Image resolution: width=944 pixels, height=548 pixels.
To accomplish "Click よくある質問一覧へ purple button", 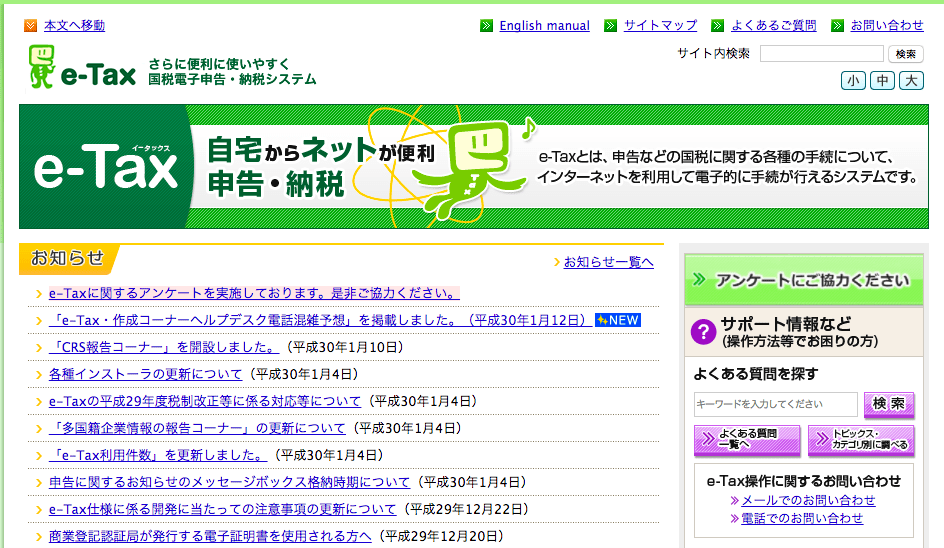I will click(747, 440).
